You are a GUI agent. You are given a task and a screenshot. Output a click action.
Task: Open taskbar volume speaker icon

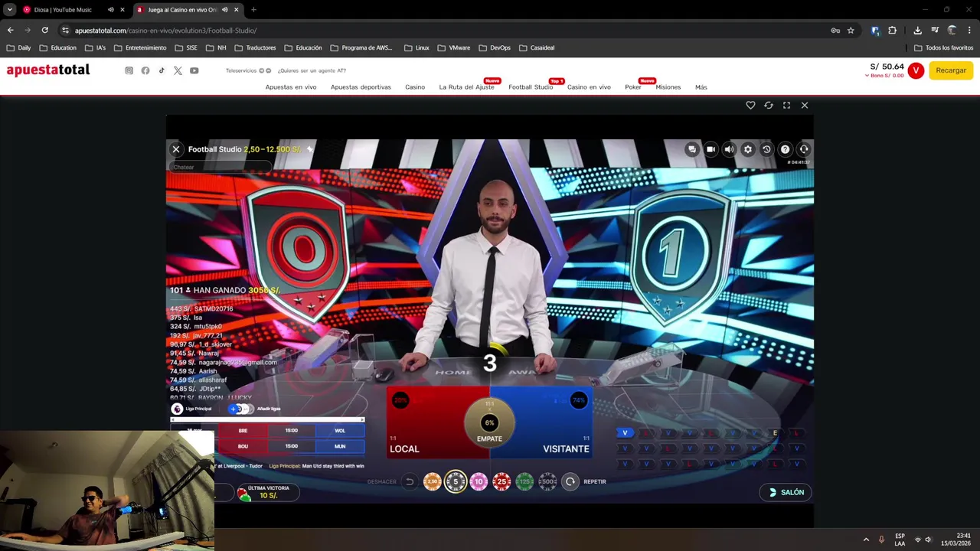coord(928,540)
